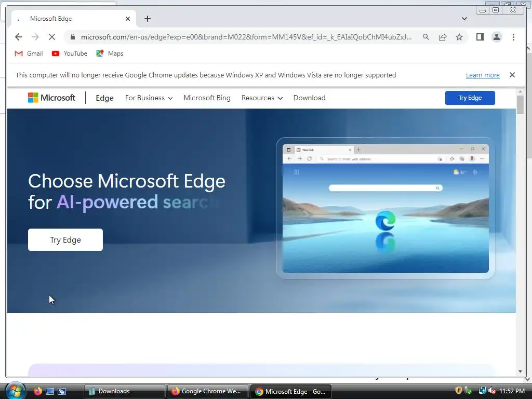Click the page scrollbar up arrow

[x=520, y=91]
